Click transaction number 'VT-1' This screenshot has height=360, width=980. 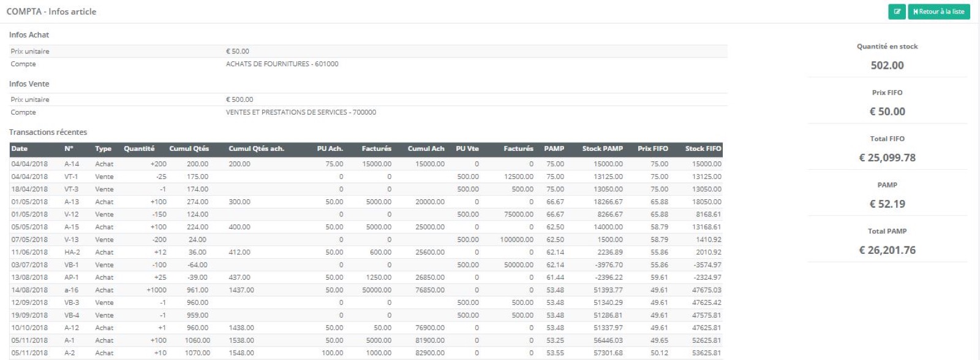[71, 177]
